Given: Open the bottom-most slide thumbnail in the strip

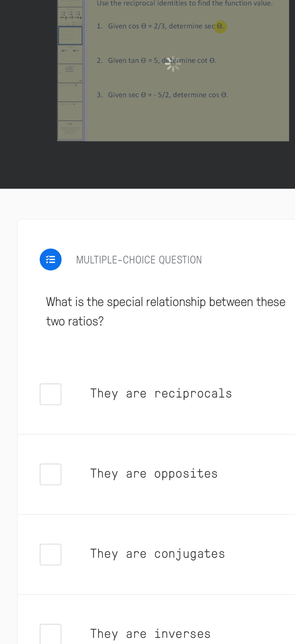Looking at the screenshot, I should point(70,130).
